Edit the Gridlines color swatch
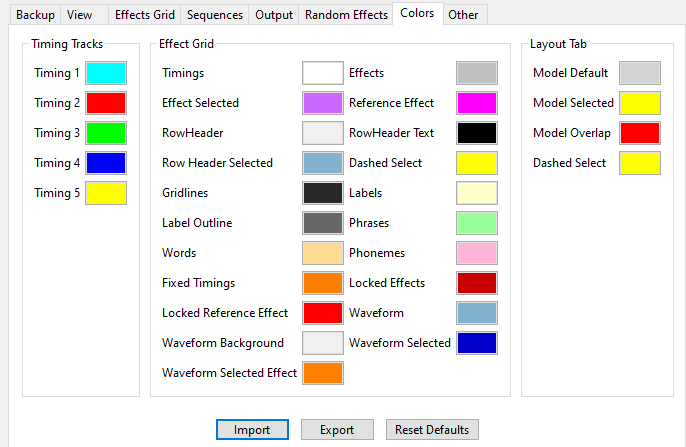The image size is (686, 447). (x=323, y=193)
